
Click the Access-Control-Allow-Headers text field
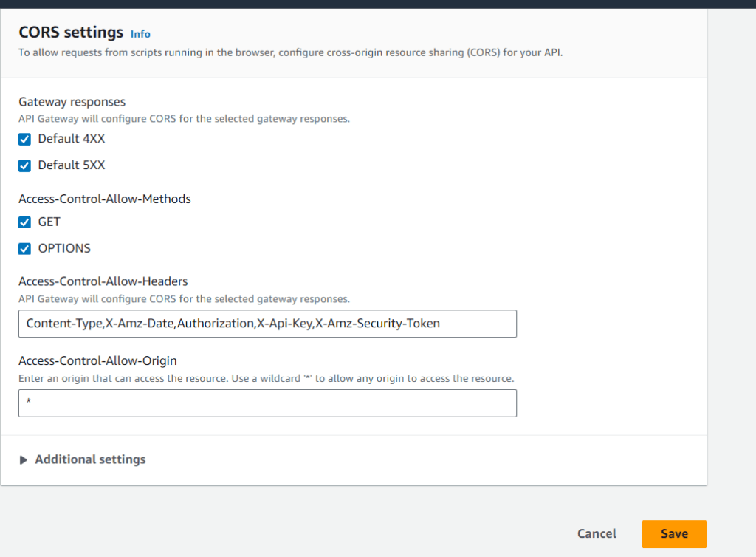pos(267,324)
